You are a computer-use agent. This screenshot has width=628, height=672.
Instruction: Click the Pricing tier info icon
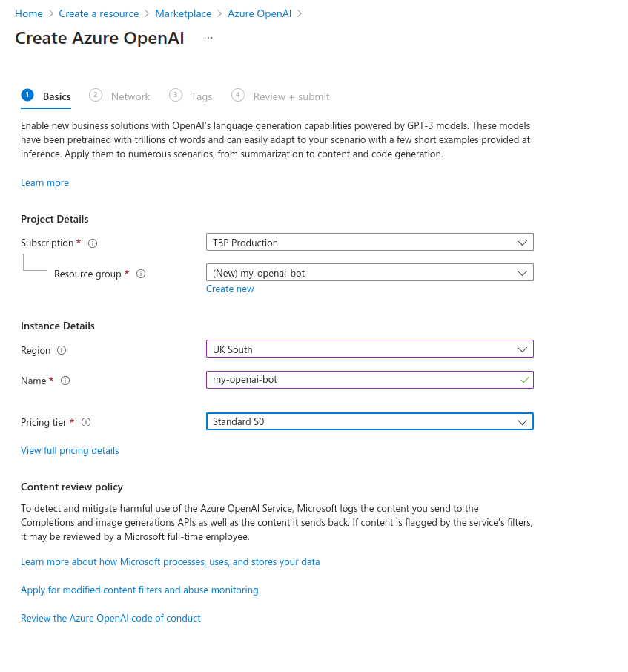(86, 422)
